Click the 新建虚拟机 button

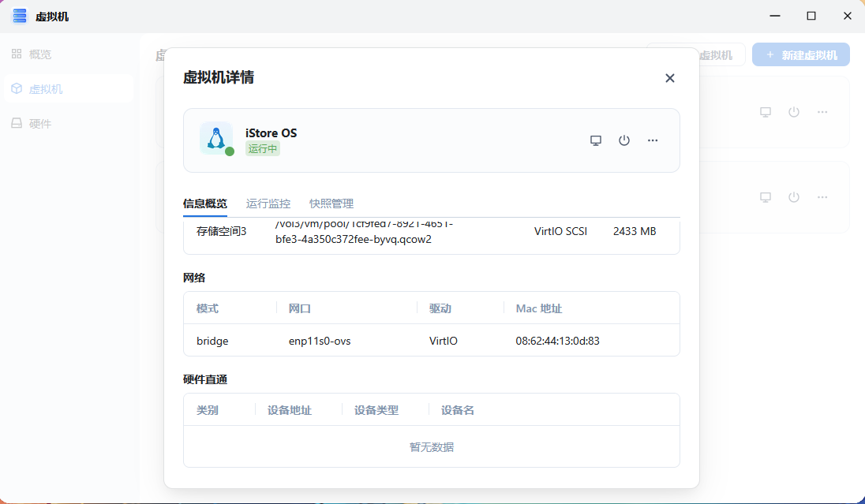tap(801, 55)
